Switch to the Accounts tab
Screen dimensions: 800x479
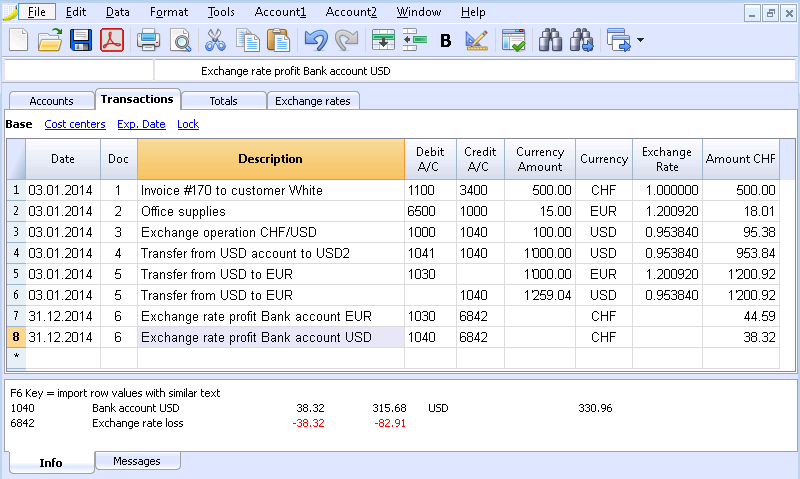[52, 100]
